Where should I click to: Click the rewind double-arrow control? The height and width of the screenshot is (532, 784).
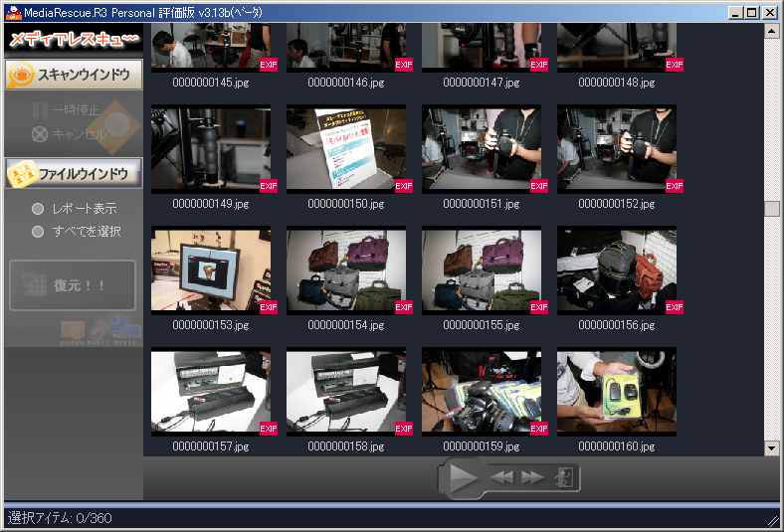point(502,477)
